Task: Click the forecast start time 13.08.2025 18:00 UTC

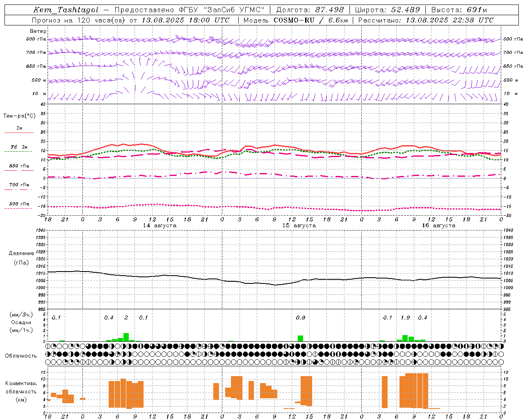Action: click(185, 20)
